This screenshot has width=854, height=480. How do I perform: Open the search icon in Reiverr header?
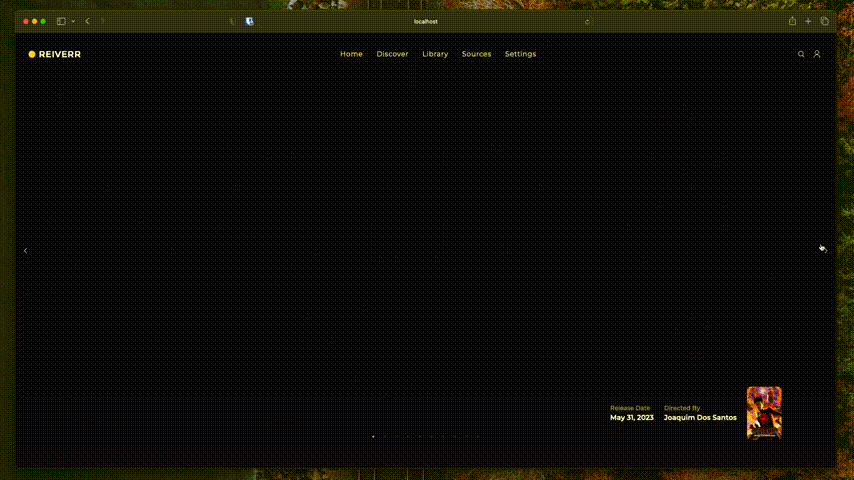pos(801,54)
